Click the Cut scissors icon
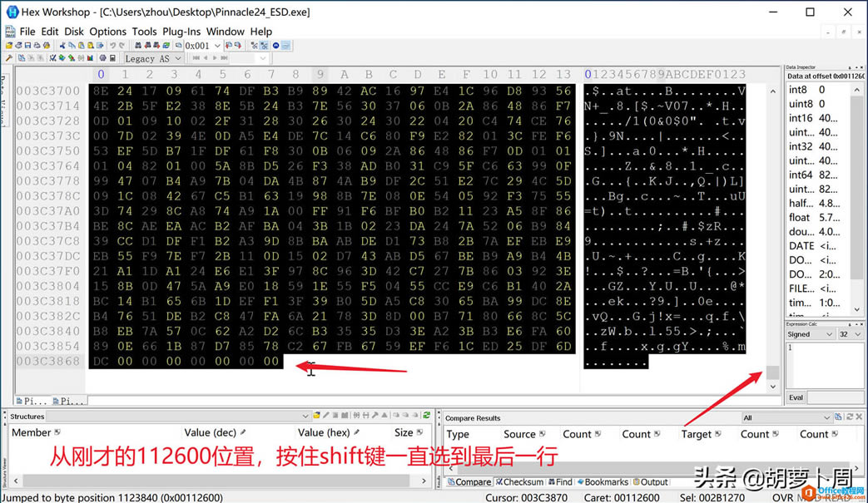 [x=62, y=46]
